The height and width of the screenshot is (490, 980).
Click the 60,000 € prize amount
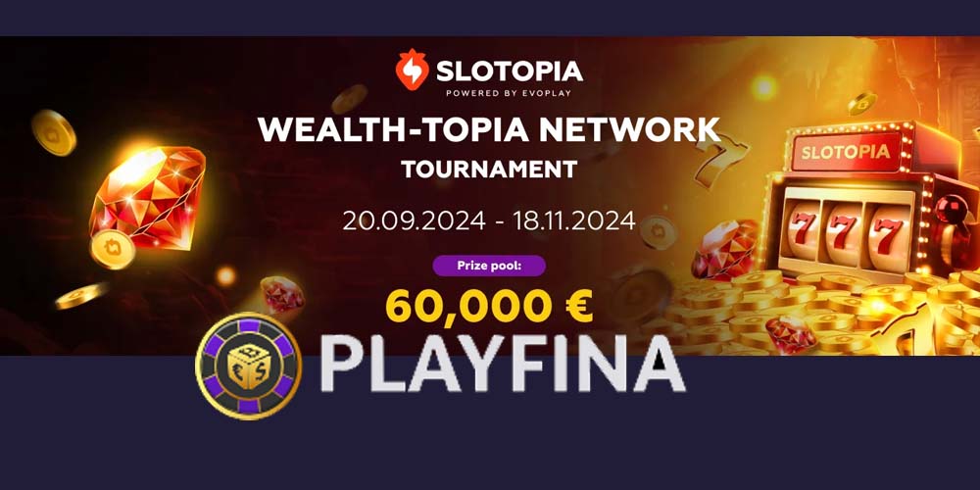489,306
